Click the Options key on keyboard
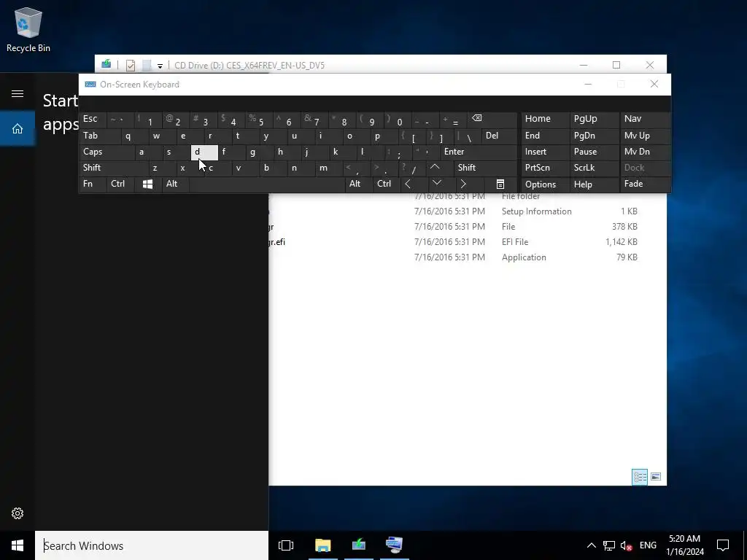 click(545, 184)
